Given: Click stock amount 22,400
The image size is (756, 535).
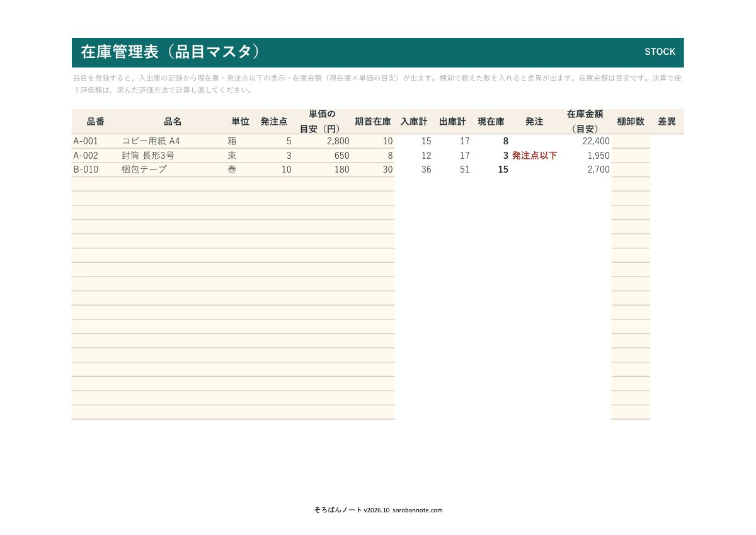Looking at the screenshot, I should point(596,141).
